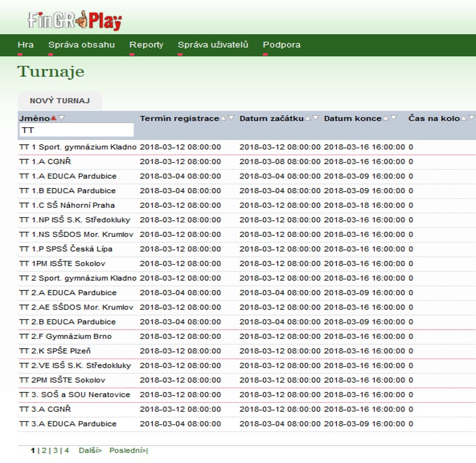Viewport: 476px width, 463px height.
Task: Open the Hra menu
Action: click(26, 45)
